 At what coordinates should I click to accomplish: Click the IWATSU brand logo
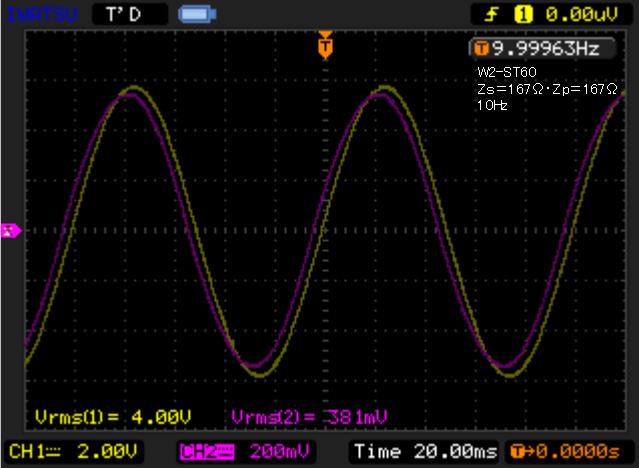coord(42,15)
